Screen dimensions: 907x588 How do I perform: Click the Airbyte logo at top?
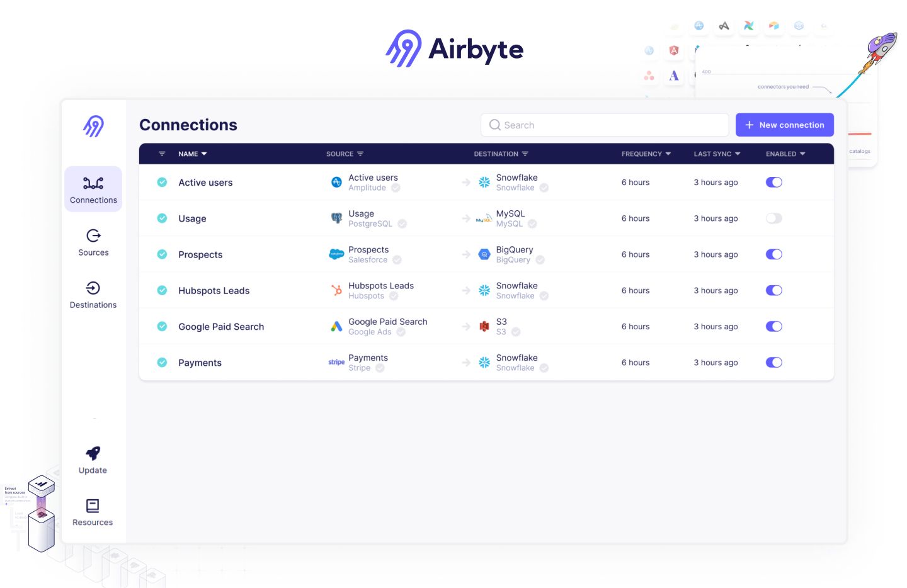point(454,48)
